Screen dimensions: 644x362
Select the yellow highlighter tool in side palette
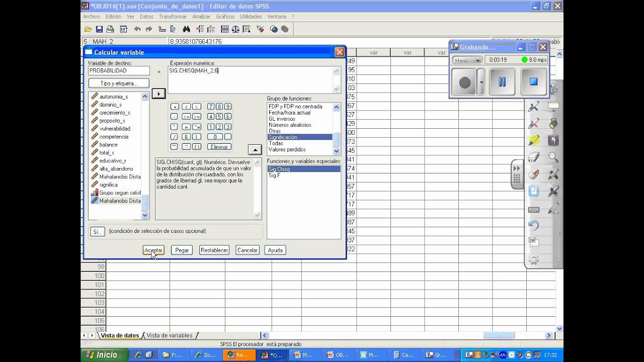(x=534, y=140)
